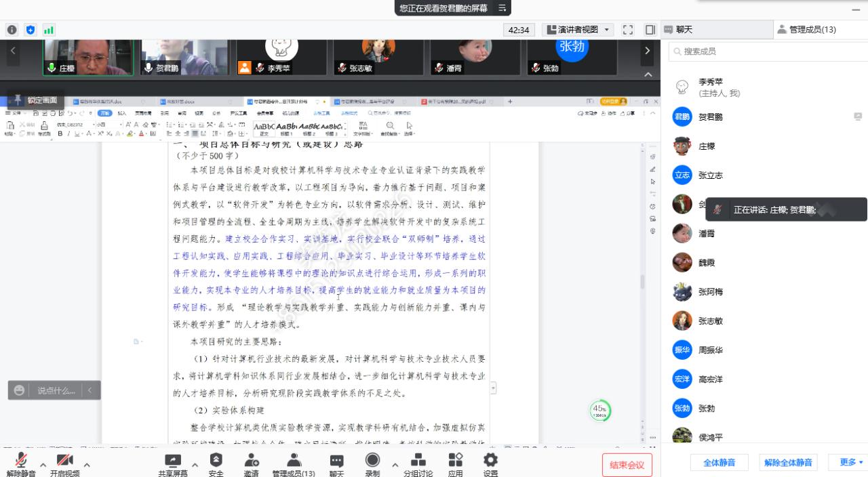This screenshot has width=868, height=477.
Task: Collapse video strip with up chevron
Action: point(648,75)
